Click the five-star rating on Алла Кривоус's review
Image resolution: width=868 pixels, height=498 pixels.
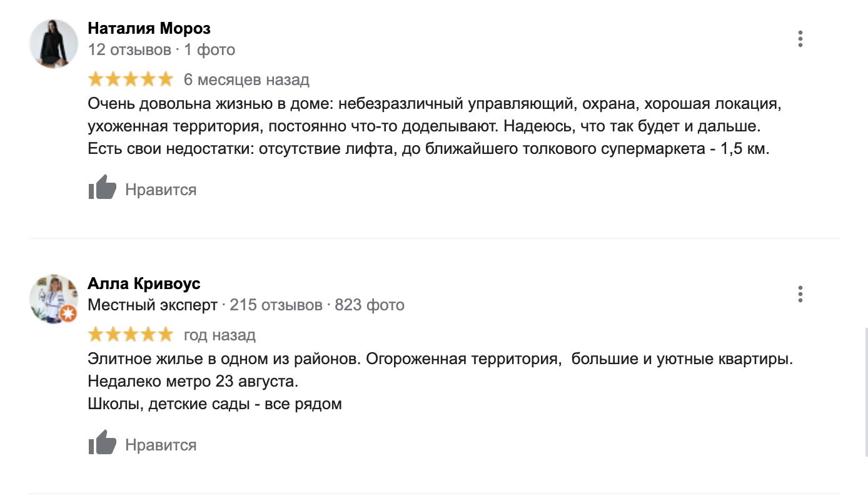click(131, 335)
